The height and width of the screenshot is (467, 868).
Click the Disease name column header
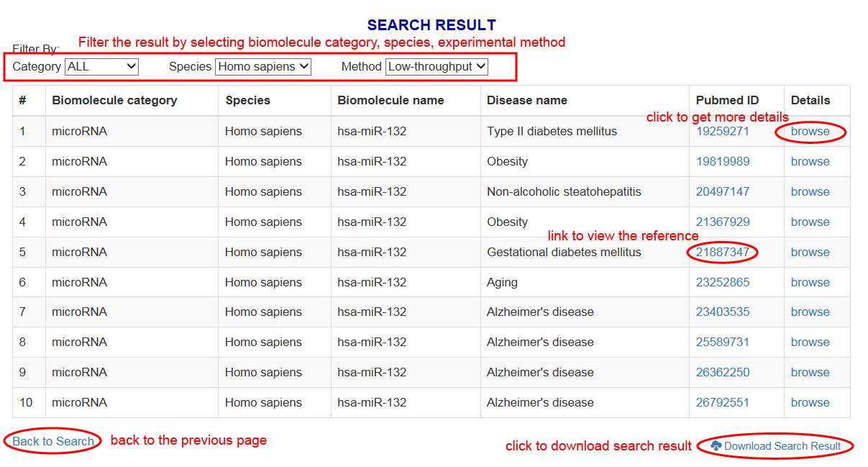point(526,101)
